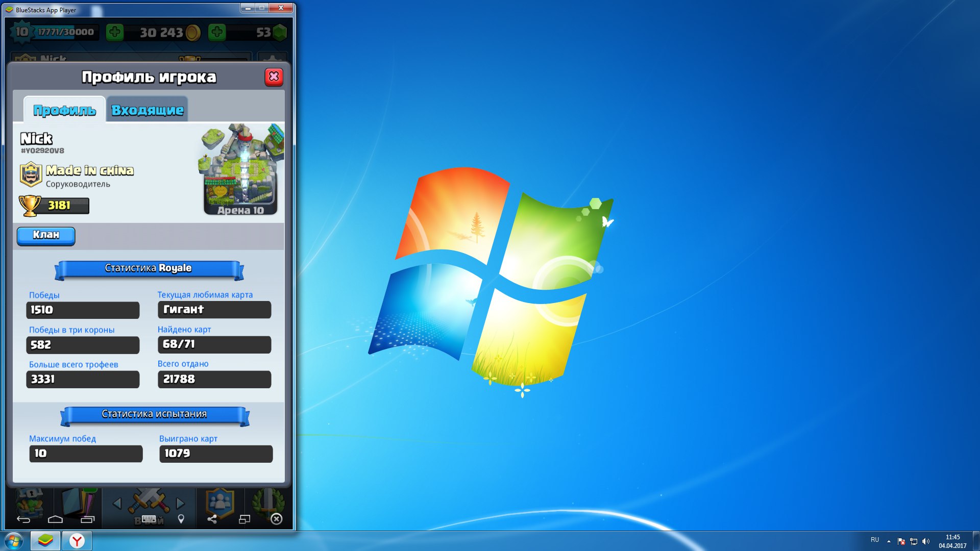Click the 3181 trophy count
Viewport: 980px width, 551px height.
tap(59, 206)
